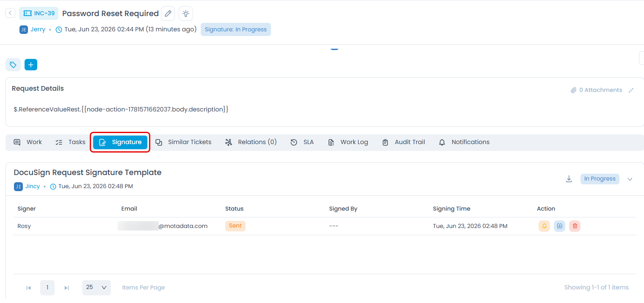Open the Audit Trail tab

click(x=404, y=142)
